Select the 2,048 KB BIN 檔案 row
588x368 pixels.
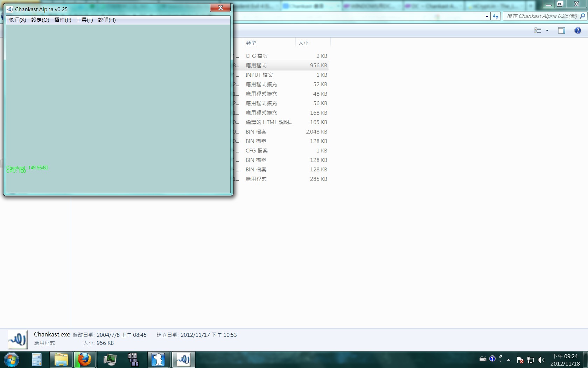point(281,132)
